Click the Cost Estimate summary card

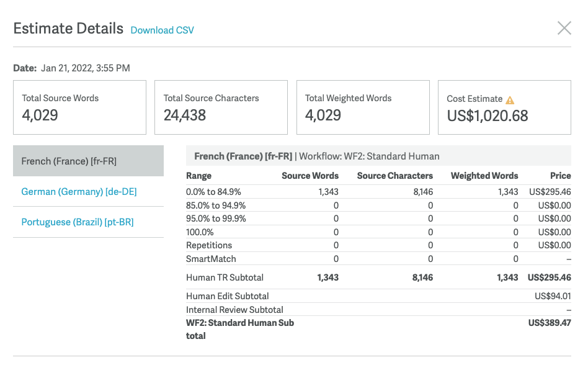click(x=504, y=107)
